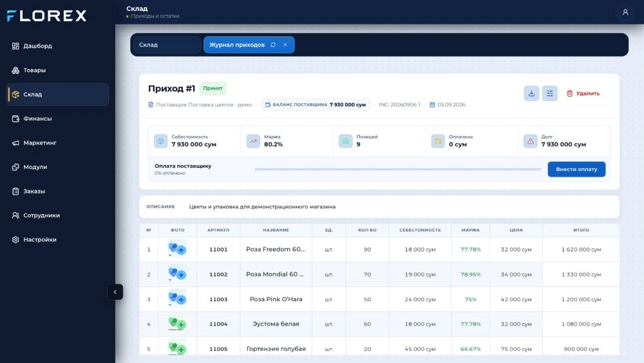Switch to the Склад tab
The width and height of the screenshot is (644, 363).
tap(166, 44)
